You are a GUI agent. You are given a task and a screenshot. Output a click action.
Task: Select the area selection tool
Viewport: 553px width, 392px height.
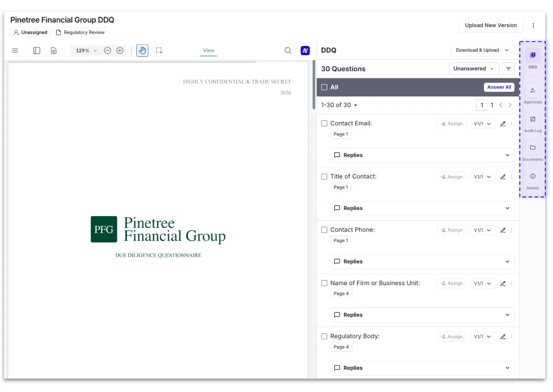159,51
